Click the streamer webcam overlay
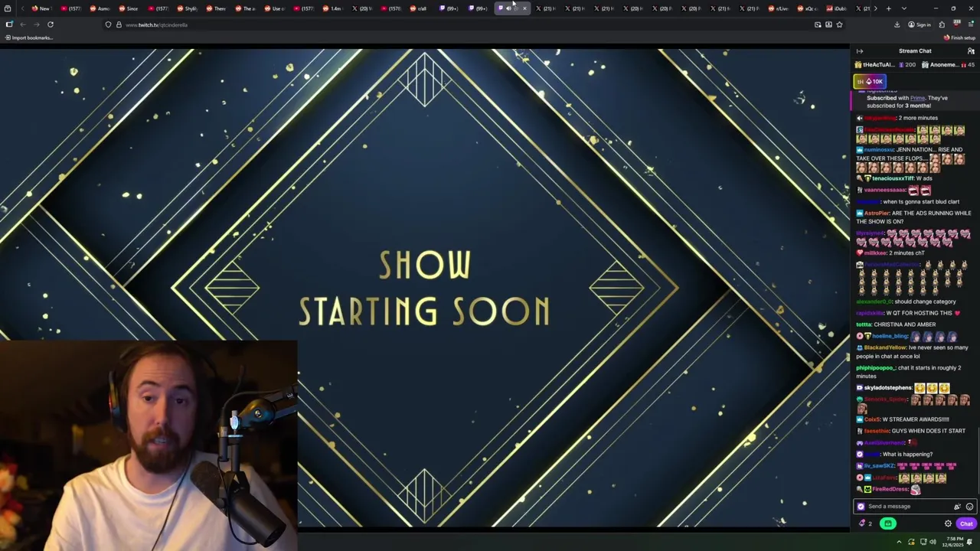The width and height of the screenshot is (980, 551). point(149,445)
